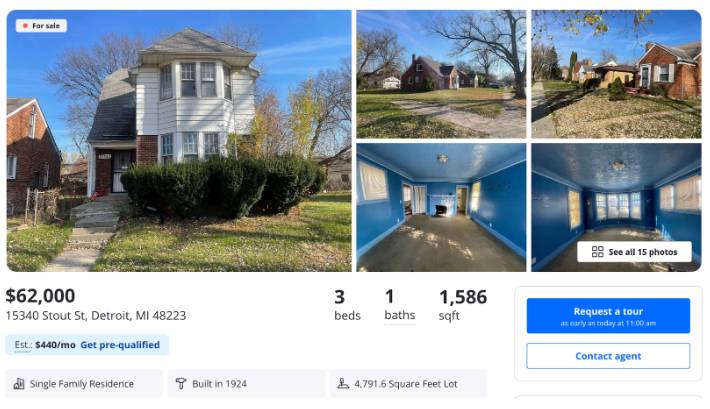This screenshot has width=710, height=409.
Task: Open the street view photo with bare tree
Action: [441, 74]
